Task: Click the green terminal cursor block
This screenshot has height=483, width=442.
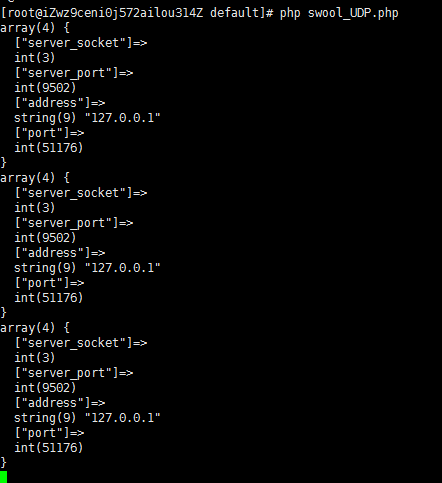Action: pos(3,477)
